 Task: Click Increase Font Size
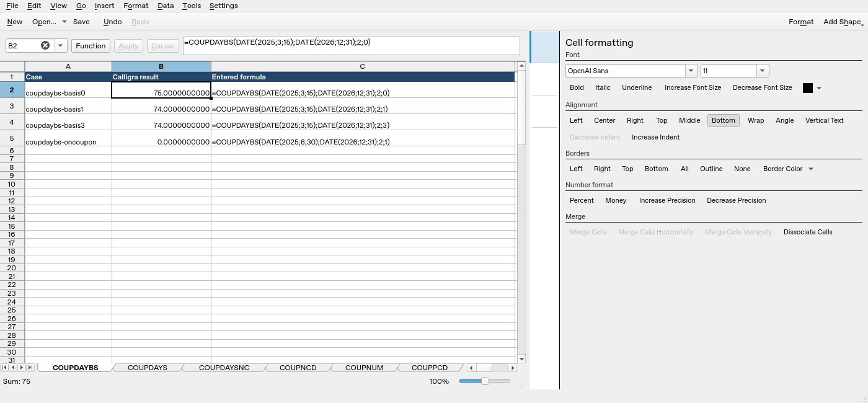[693, 87]
